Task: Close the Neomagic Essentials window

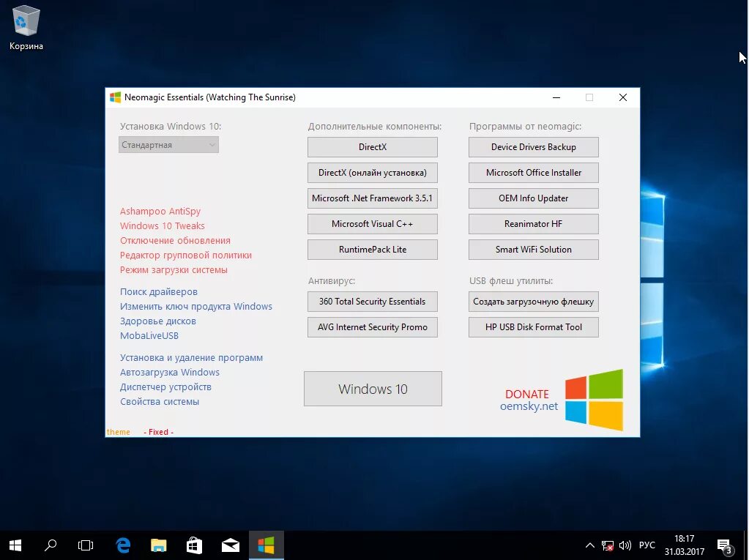Action: coord(623,97)
